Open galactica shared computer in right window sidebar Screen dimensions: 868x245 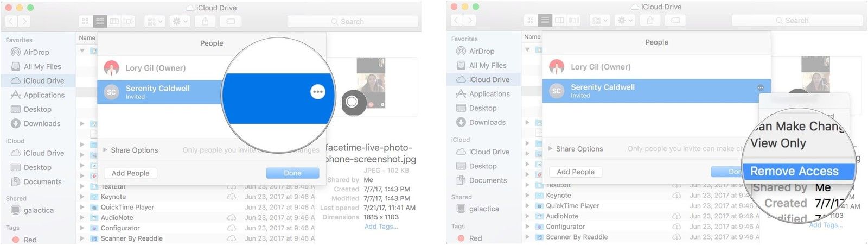(x=484, y=209)
